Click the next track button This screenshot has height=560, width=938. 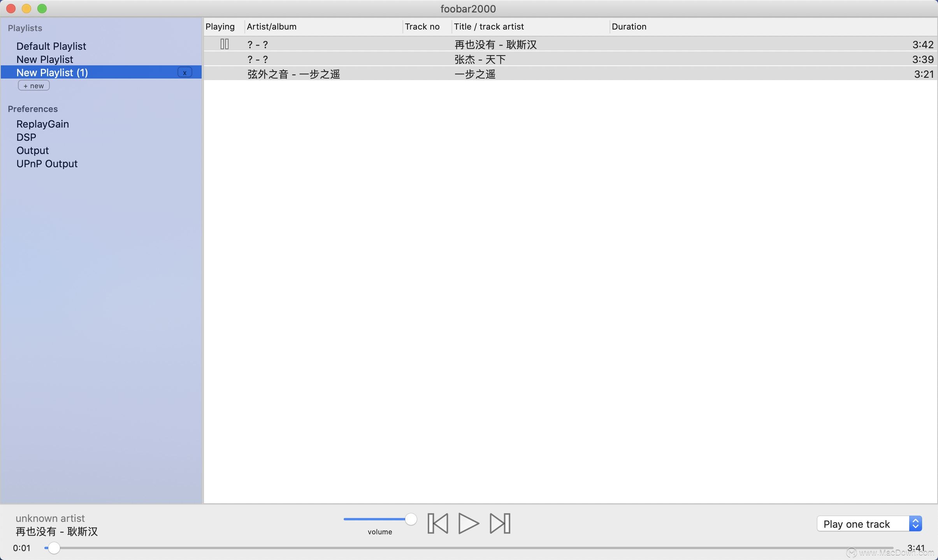point(499,523)
